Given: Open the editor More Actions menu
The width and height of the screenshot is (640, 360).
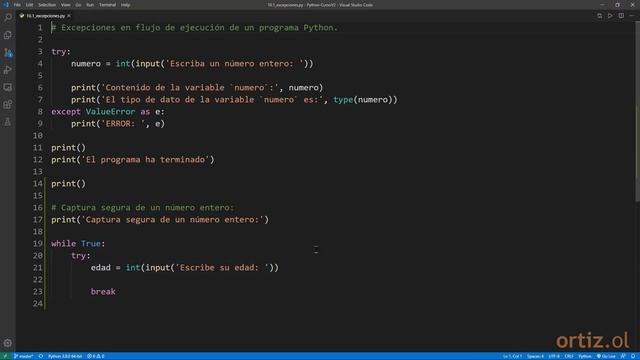Looking at the screenshot, I should tap(632, 16).
